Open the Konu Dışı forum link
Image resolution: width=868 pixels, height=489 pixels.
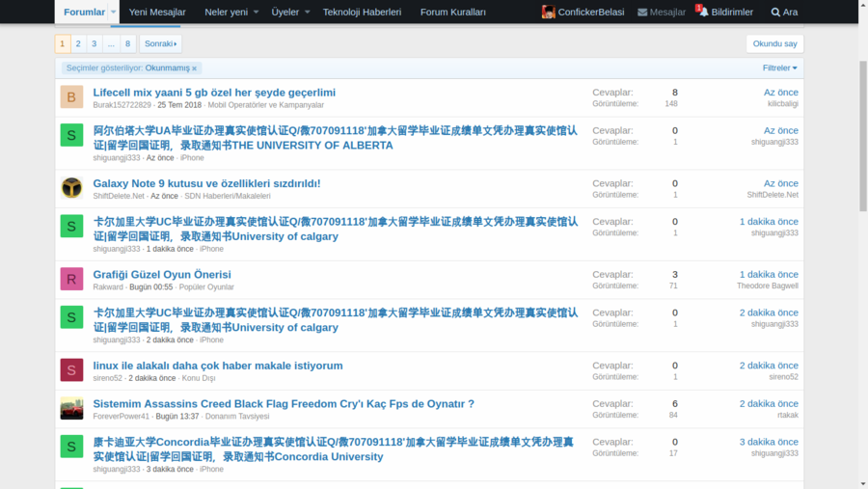[199, 378]
